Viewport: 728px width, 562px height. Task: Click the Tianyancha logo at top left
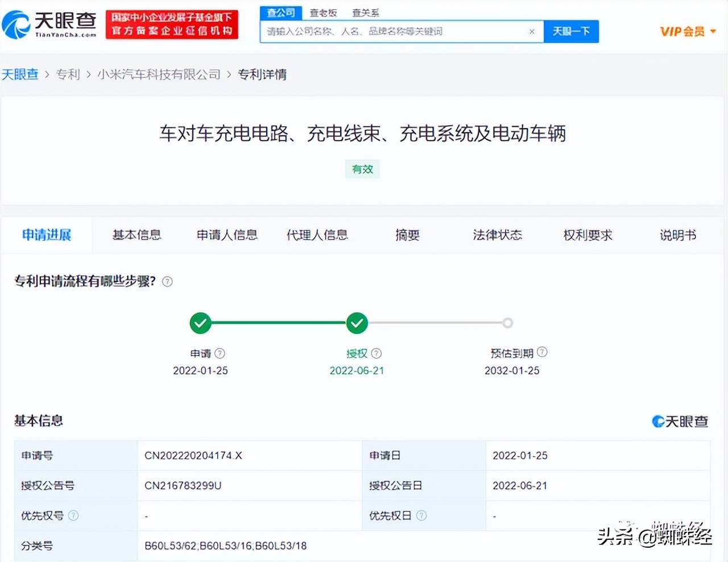(x=49, y=24)
